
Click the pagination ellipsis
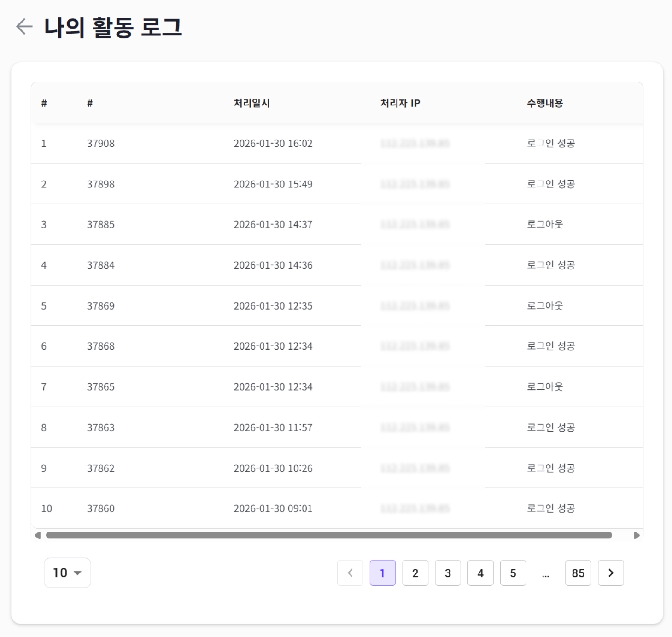(545, 574)
